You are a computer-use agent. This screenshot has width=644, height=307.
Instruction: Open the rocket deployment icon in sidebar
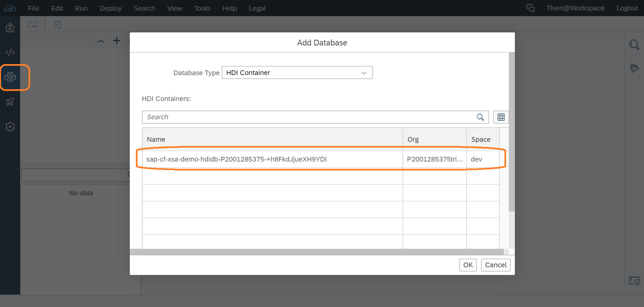coord(10,102)
